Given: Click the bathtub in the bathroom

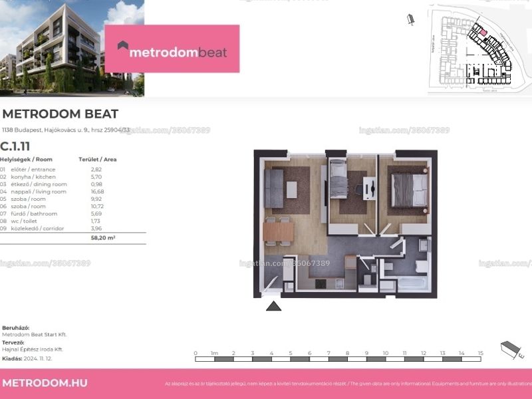Looking at the screenshot, I should (412, 284).
